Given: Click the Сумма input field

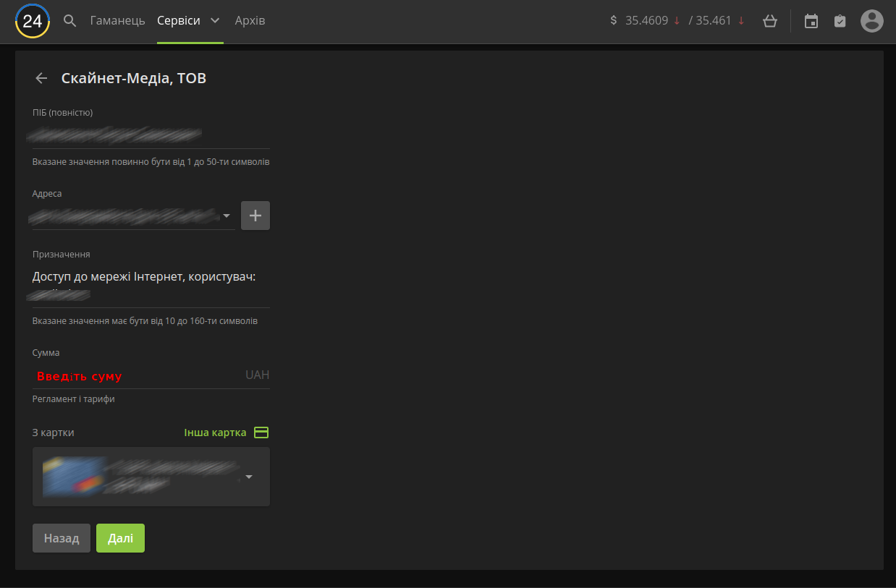Looking at the screenshot, I should coord(138,376).
